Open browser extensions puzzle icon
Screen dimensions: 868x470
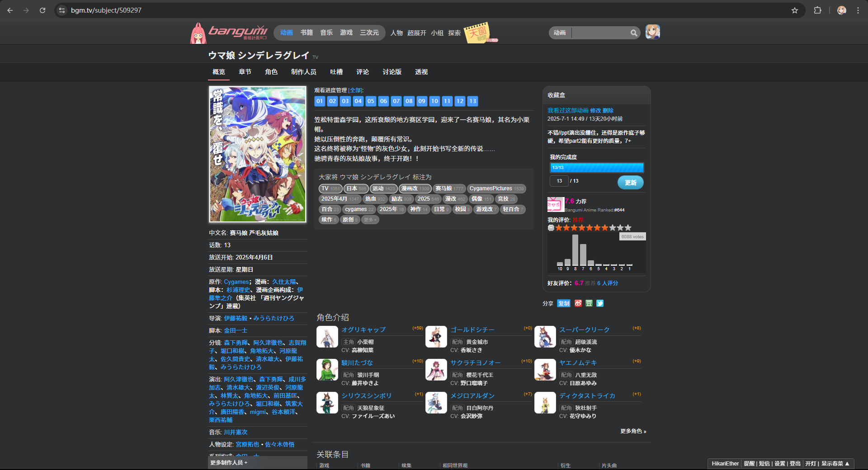(817, 10)
